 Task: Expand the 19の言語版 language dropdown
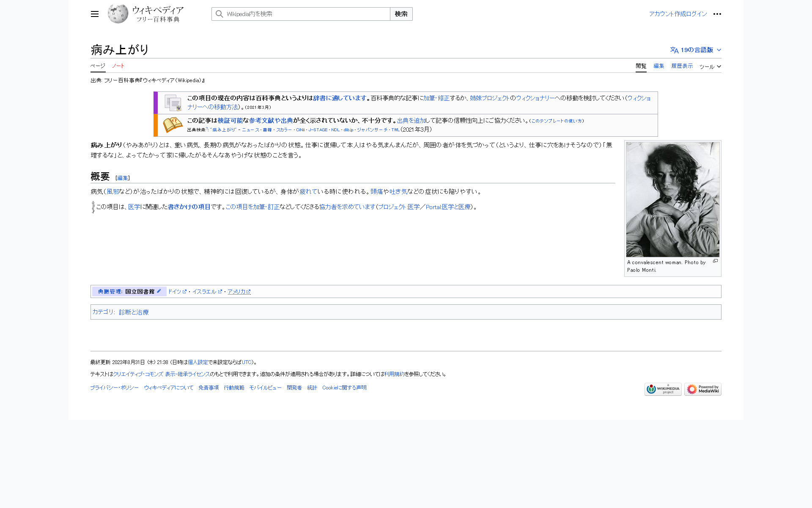click(696, 50)
